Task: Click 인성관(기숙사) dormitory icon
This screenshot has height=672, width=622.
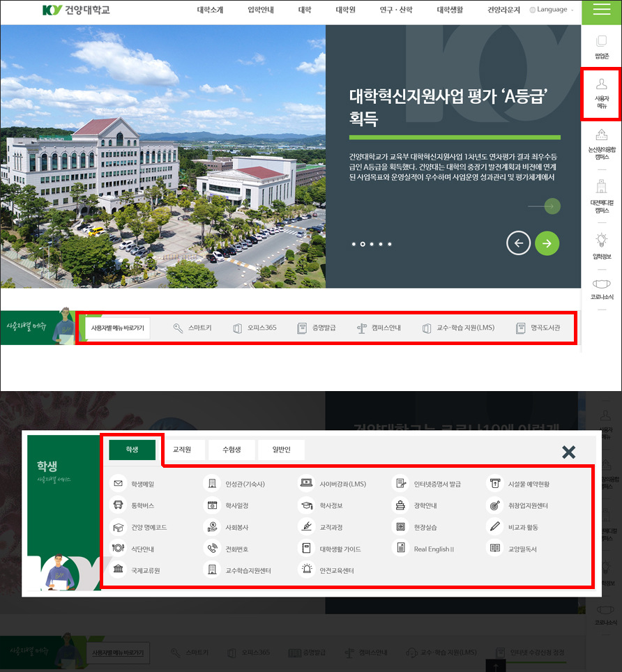Action: pyautogui.click(x=213, y=484)
